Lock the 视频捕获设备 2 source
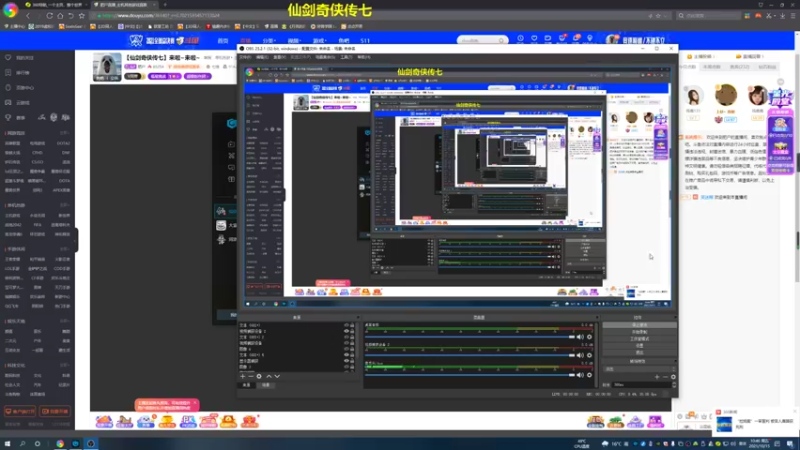The height and width of the screenshot is (450, 800). [352, 331]
